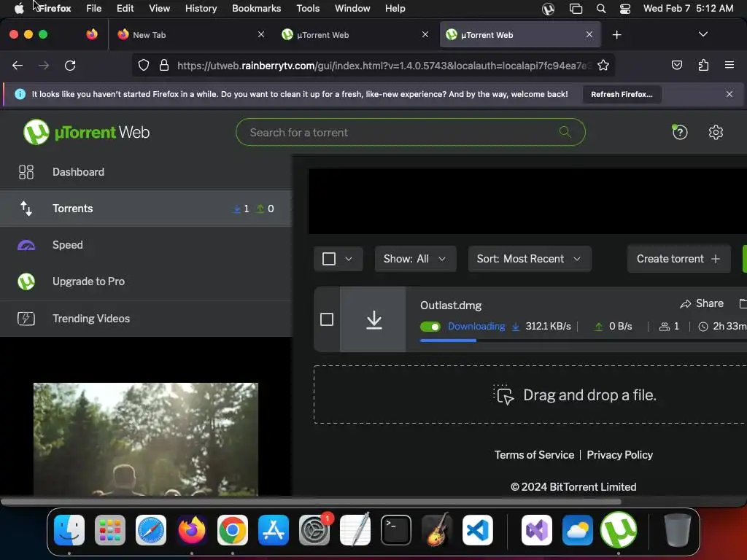Image resolution: width=747 pixels, height=560 pixels.
Task: Open Upgrade to Pro in sidebar
Action: click(146, 281)
